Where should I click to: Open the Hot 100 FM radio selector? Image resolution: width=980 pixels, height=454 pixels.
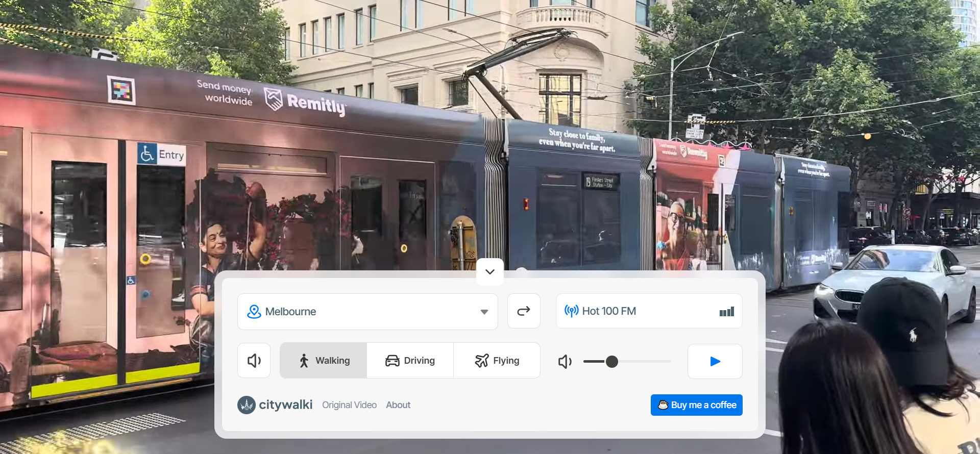coord(649,311)
